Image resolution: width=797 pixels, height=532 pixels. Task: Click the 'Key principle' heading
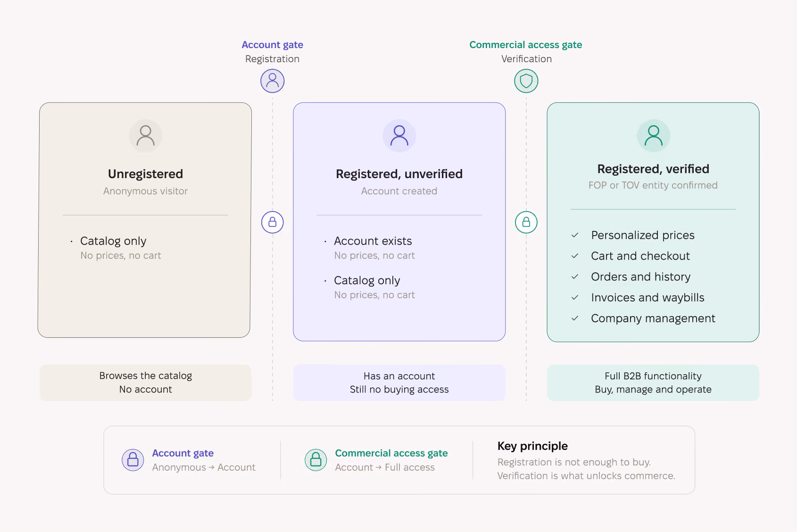click(532, 446)
